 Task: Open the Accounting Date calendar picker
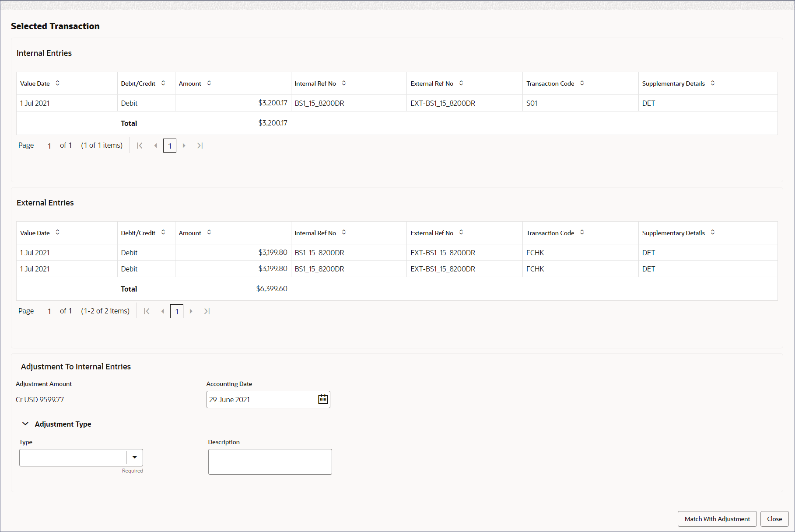pyautogui.click(x=323, y=399)
